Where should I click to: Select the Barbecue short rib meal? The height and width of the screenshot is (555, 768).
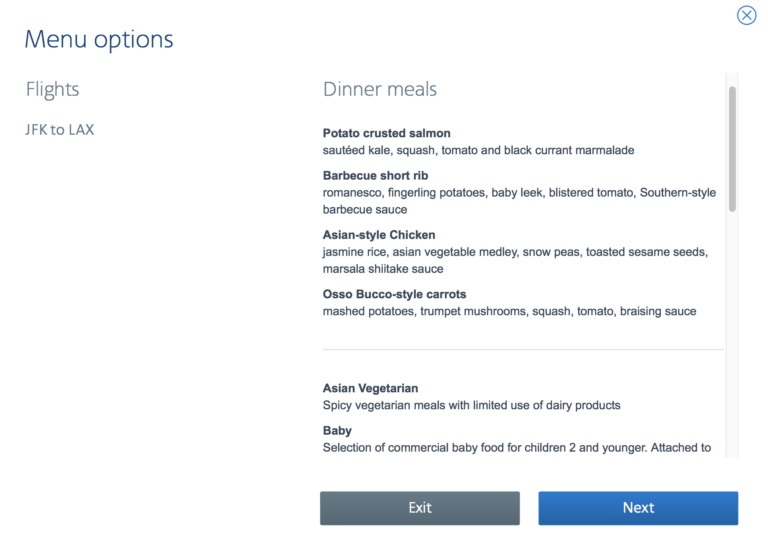[x=377, y=175]
